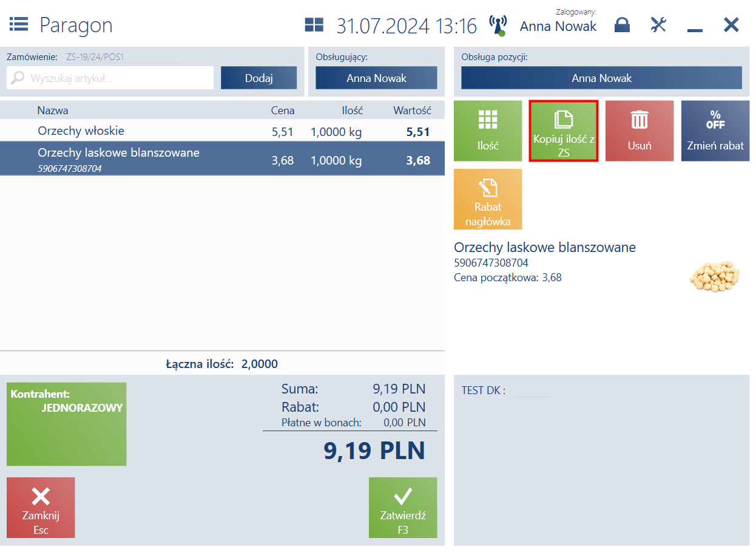Open settings via wrench and screwdriver icon
The width and height of the screenshot is (756, 552).
click(x=658, y=25)
